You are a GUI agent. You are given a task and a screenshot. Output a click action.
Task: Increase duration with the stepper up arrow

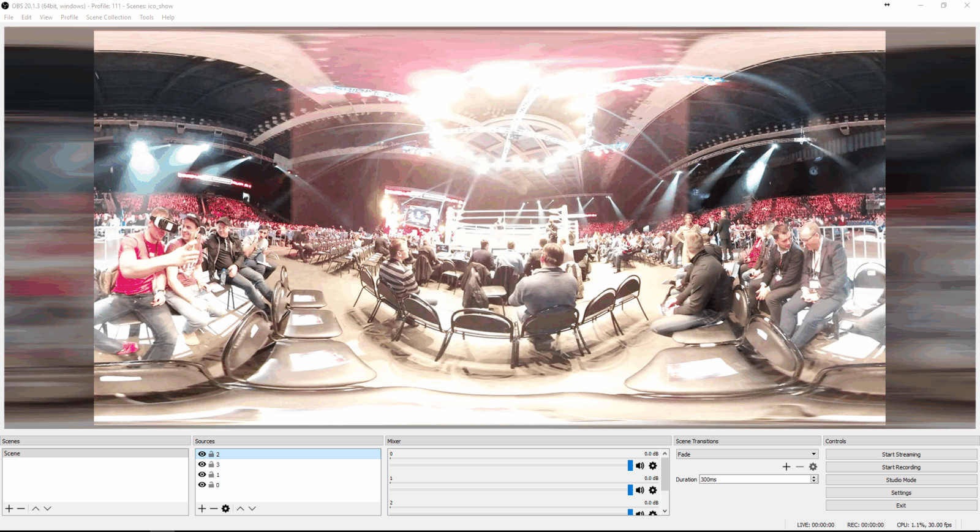(x=814, y=478)
